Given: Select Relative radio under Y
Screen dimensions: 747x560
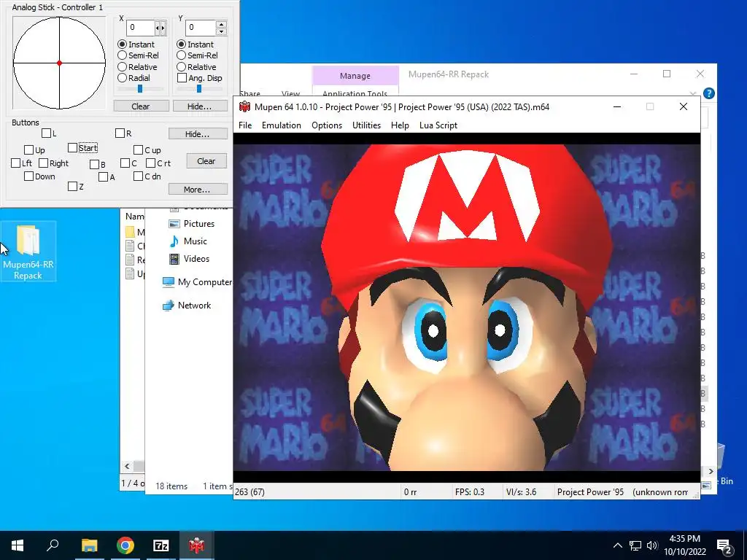Looking at the screenshot, I should point(181,66).
